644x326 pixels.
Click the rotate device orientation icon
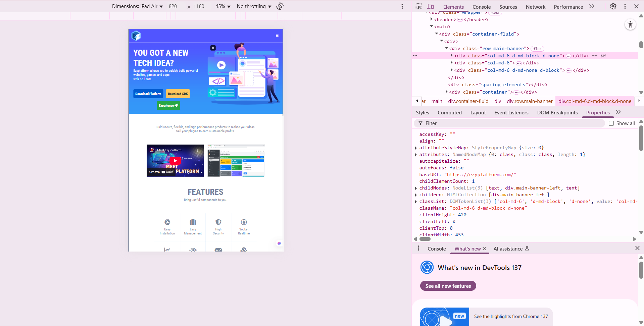click(x=280, y=6)
